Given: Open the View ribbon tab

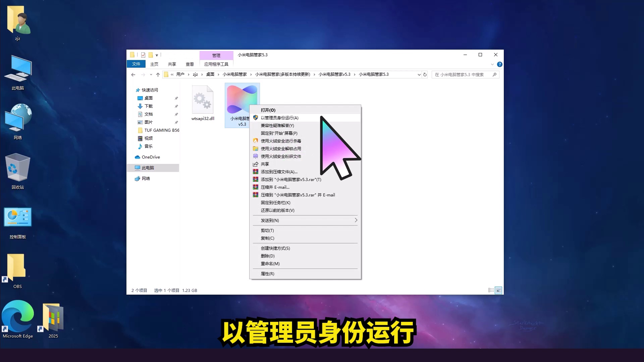Looking at the screenshot, I should pyautogui.click(x=190, y=64).
